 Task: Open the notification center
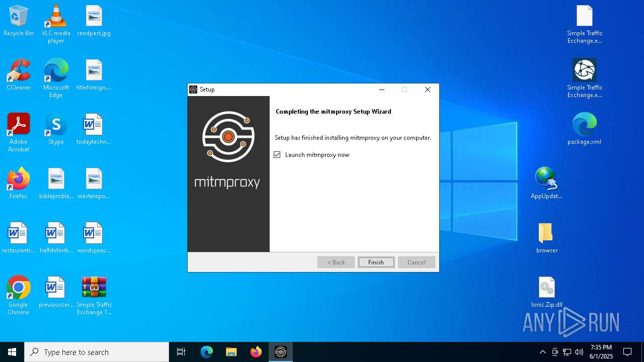tap(627, 352)
